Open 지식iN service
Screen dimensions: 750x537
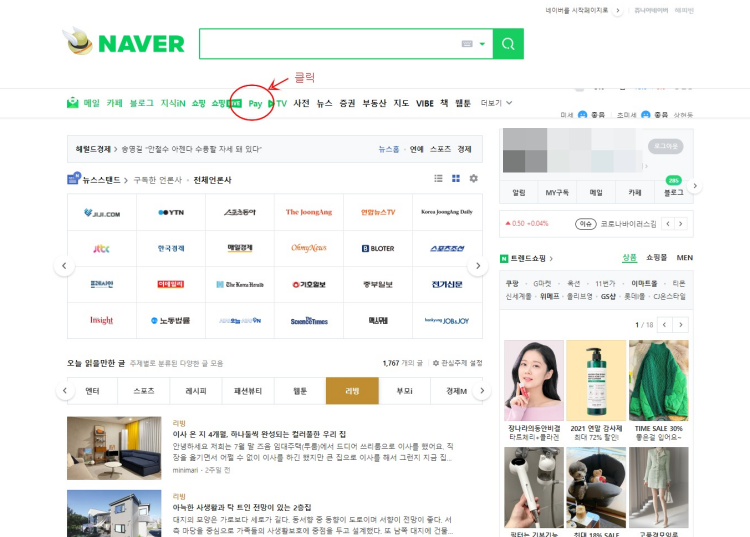point(173,103)
